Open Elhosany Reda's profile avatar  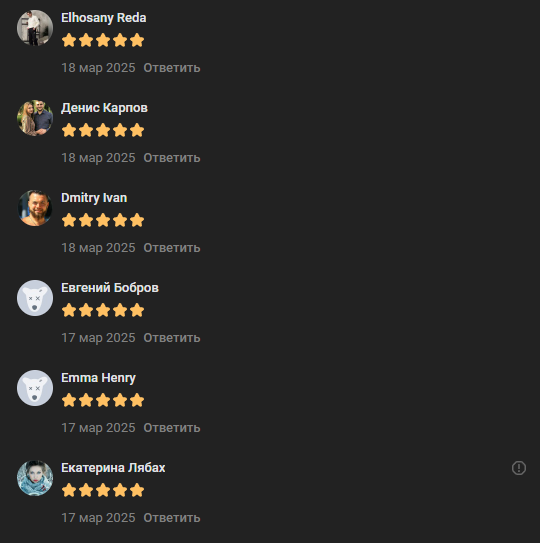35,28
